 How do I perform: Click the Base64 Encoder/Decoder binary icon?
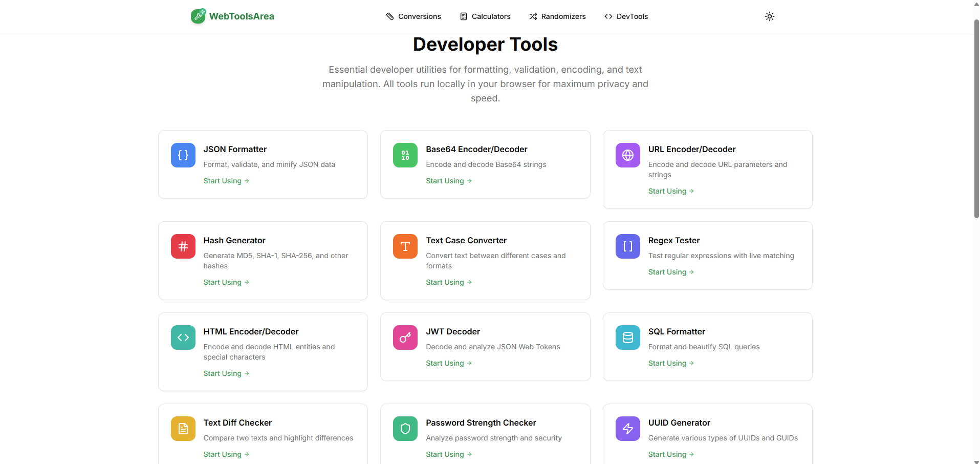tap(405, 155)
